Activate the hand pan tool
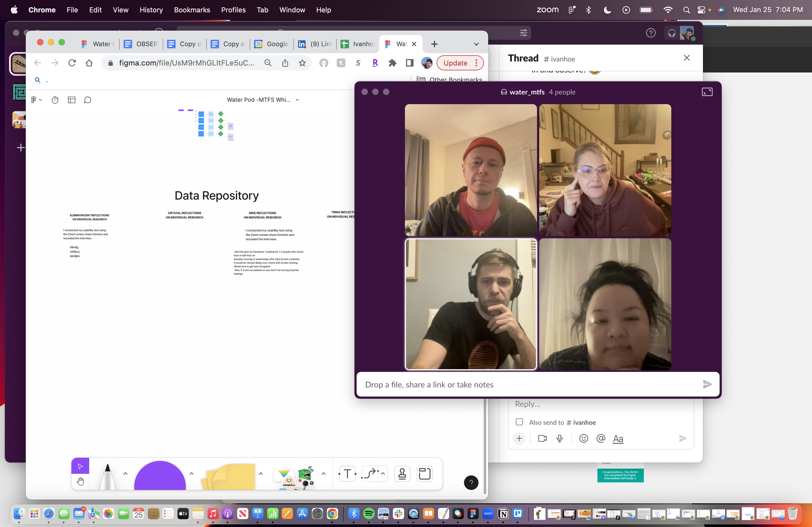The image size is (812, 527). 80,481
